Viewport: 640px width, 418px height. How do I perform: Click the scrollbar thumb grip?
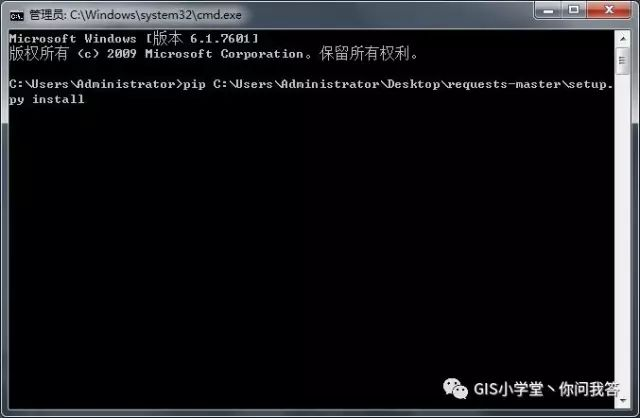click(x=622, y=61)
